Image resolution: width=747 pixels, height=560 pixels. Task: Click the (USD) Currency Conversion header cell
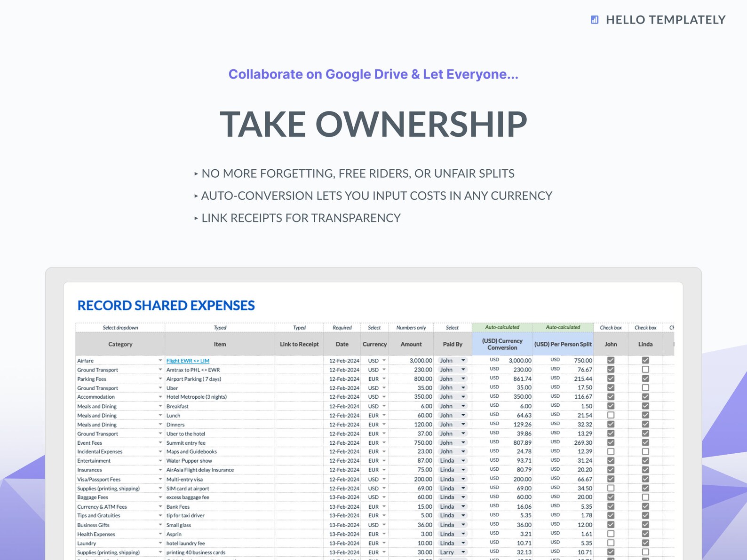(502, 344)
